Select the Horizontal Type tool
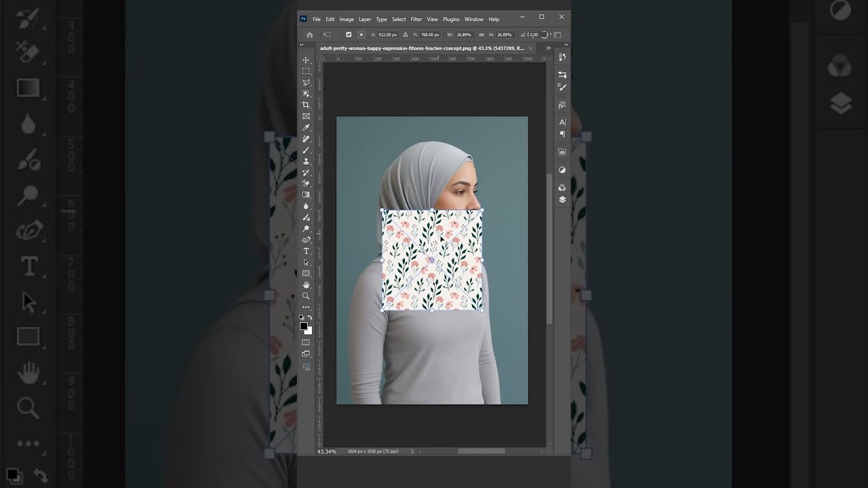 coord(306,251)
